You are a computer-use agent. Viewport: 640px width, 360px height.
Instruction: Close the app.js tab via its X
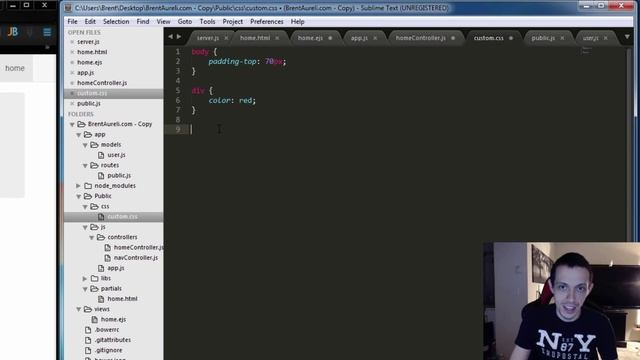375,38
